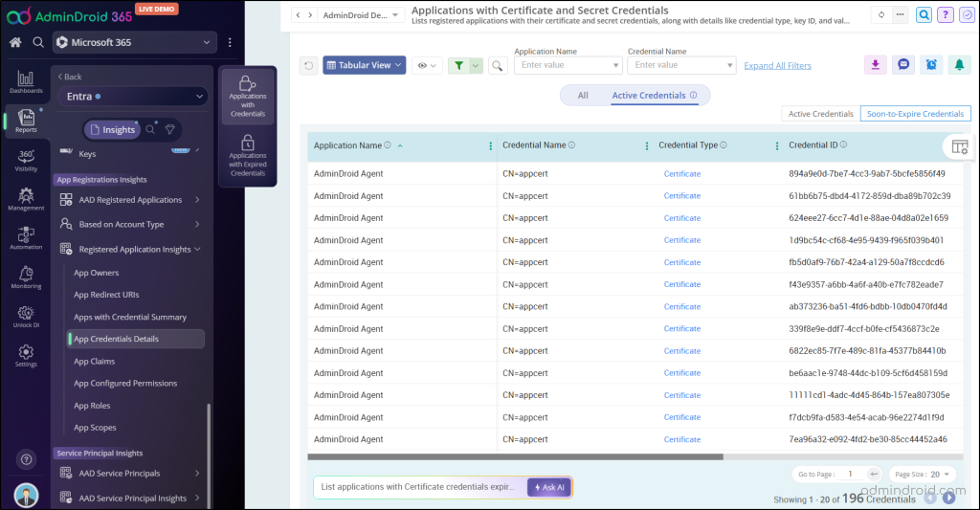Open the user profile avatar
This screenshot has height=510, width=980.
[26, 495]
